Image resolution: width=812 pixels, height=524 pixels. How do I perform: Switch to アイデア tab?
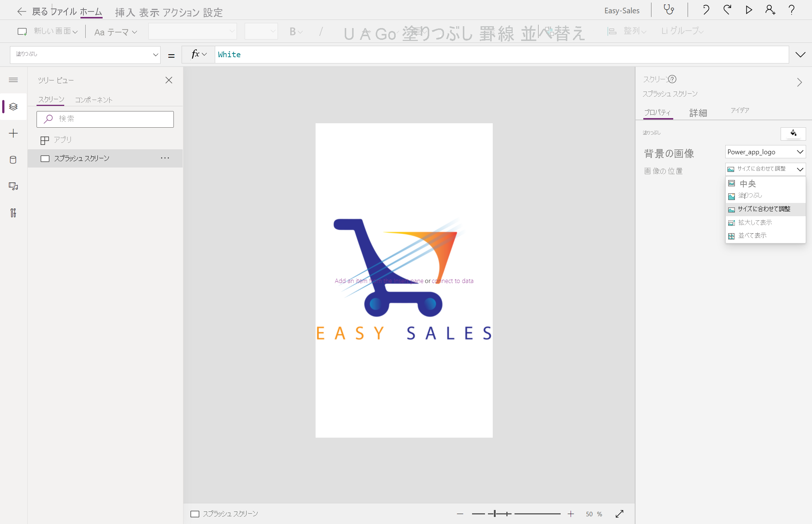740,110
